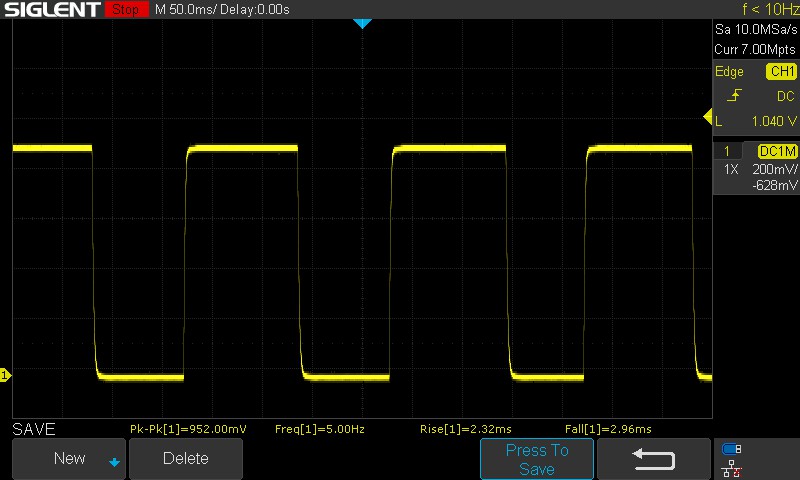Open the New dropdown arrow

tap(114, 462)
